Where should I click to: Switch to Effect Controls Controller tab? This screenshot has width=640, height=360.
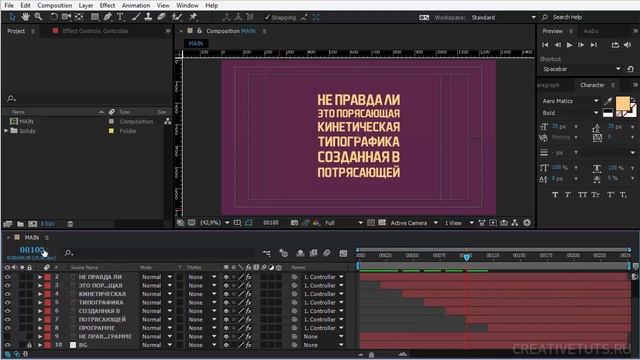[x=95, y=31]
